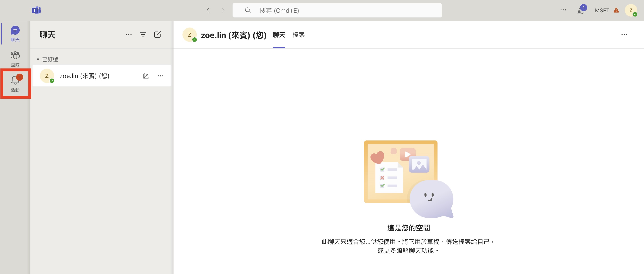Screen dimensions: 644x274
Task: Open the 聊天 (Chat) sidebar icon
Action: tap(15, 34)
